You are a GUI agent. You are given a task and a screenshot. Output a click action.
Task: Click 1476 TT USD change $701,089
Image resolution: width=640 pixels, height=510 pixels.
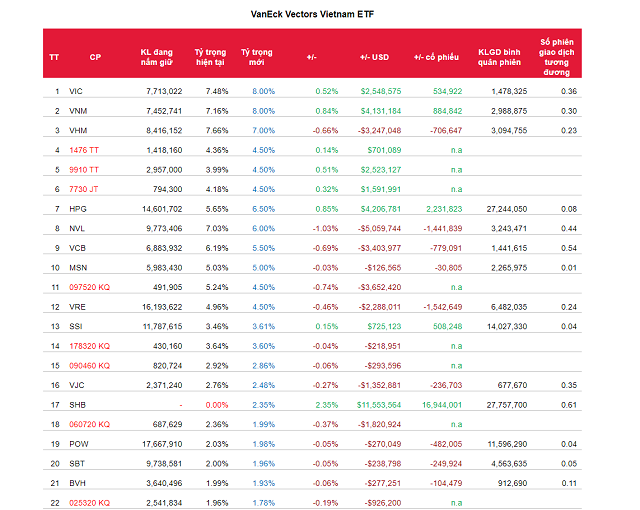click(x=384, y=150)
